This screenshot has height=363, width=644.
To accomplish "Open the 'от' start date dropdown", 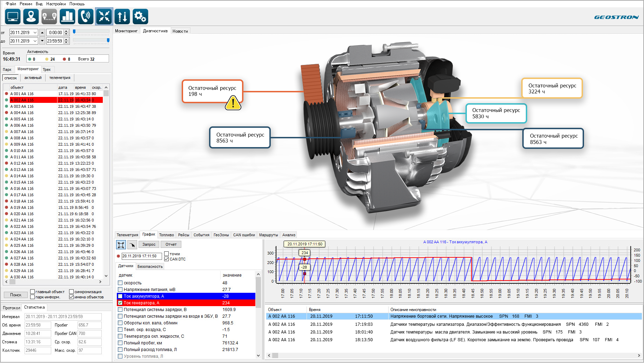I will [35, 33].
